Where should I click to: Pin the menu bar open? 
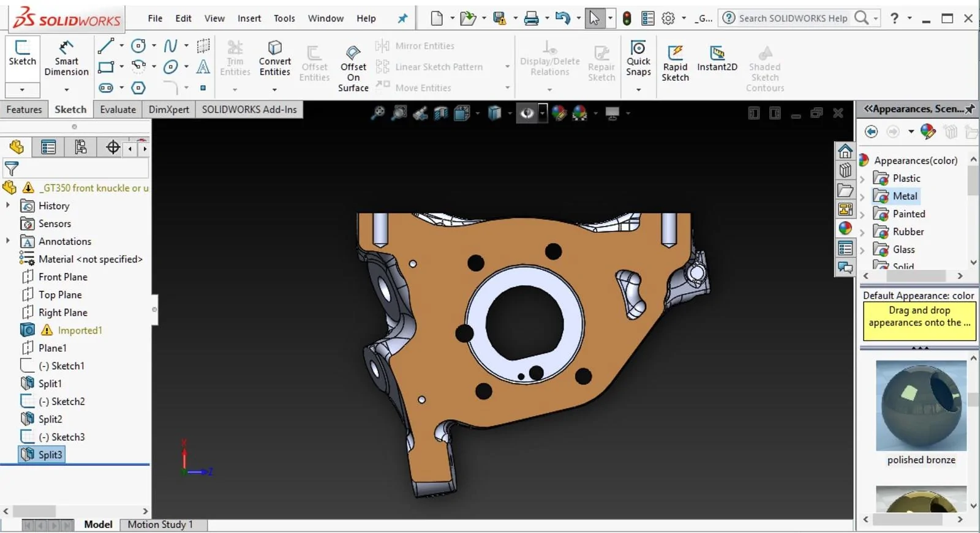(402, 18)
